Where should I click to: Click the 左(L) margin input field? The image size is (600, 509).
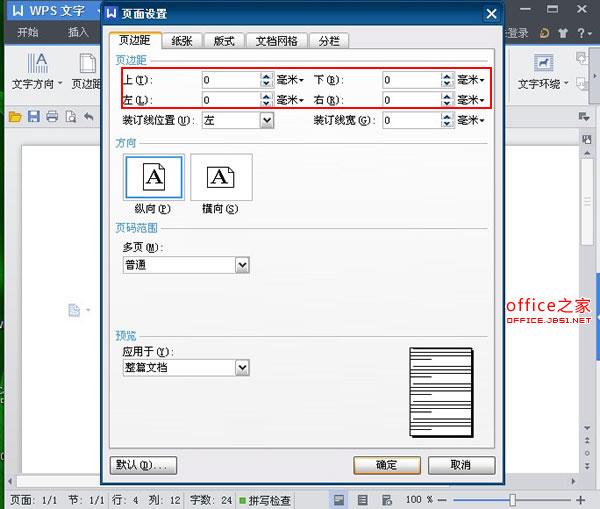coord(231,100)
